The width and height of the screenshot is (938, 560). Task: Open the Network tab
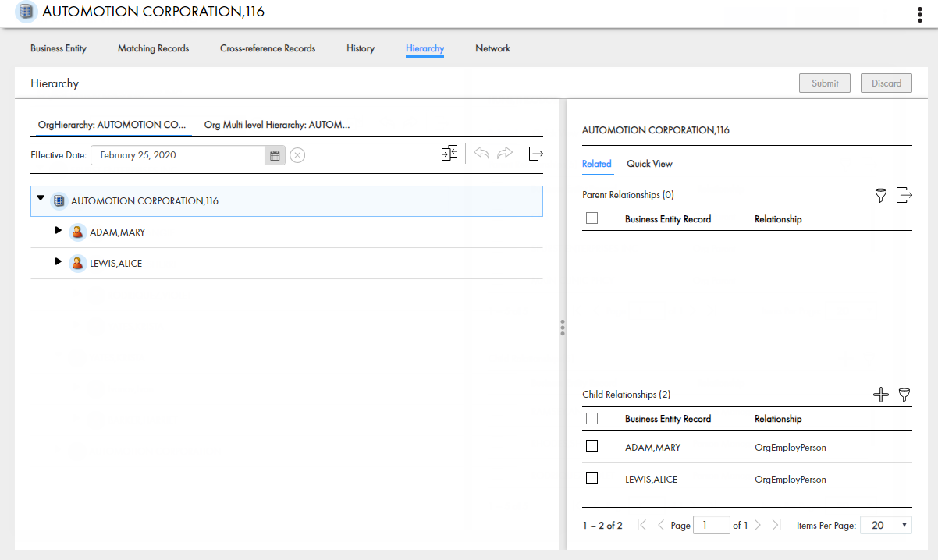point(492,48)
